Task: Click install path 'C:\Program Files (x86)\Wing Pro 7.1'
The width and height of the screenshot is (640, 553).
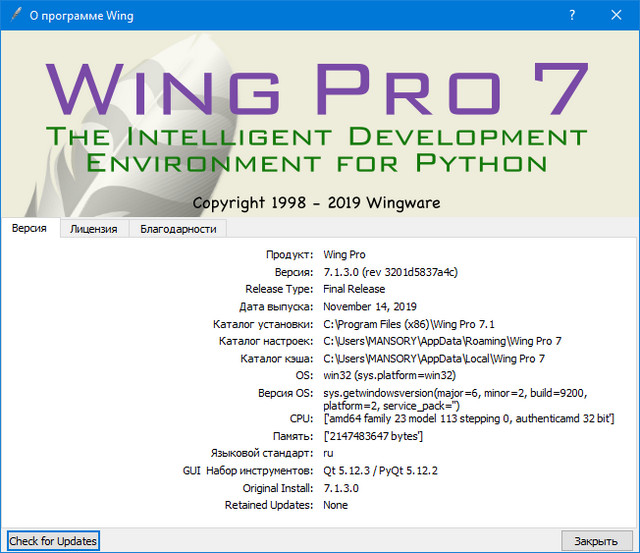Action: [x=409, y=324]
